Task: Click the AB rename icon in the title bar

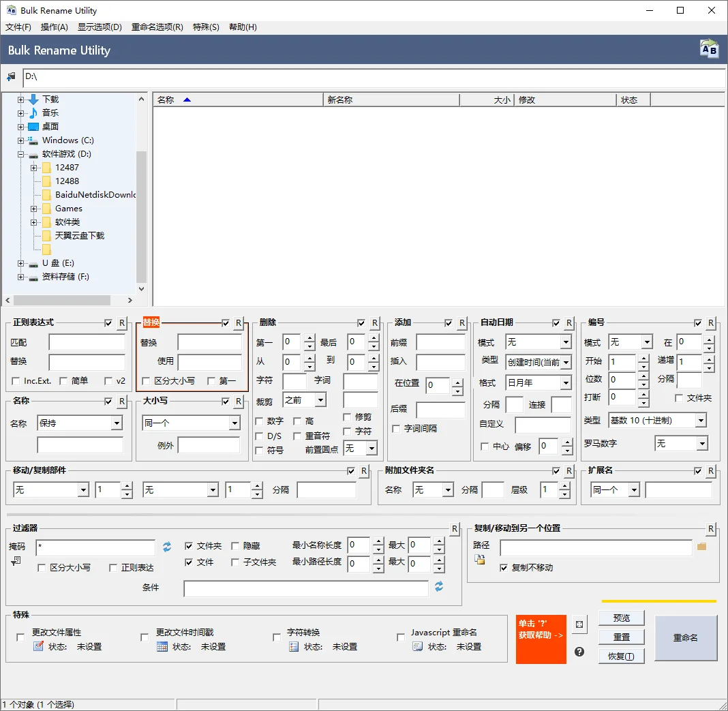Action: pyautogui.click(x=708, y=48)
